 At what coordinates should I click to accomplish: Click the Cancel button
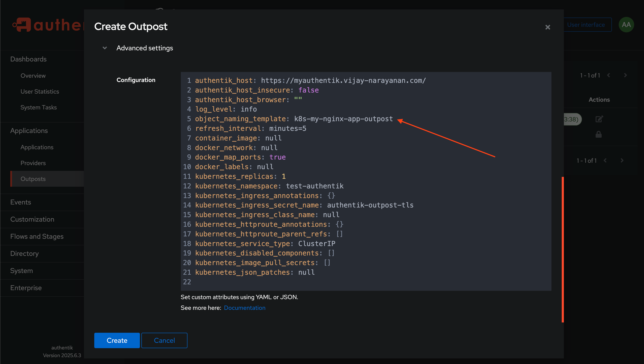pos(164,340)
